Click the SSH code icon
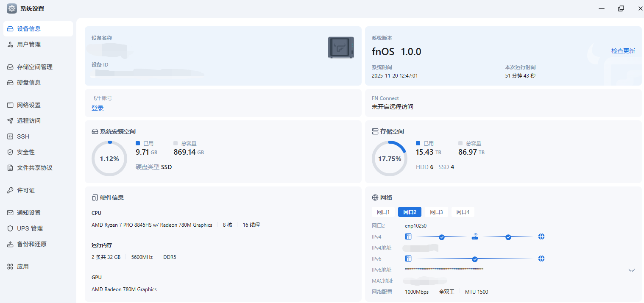The image size is (644, 303). pyautogui.click(x=10, y=136)
